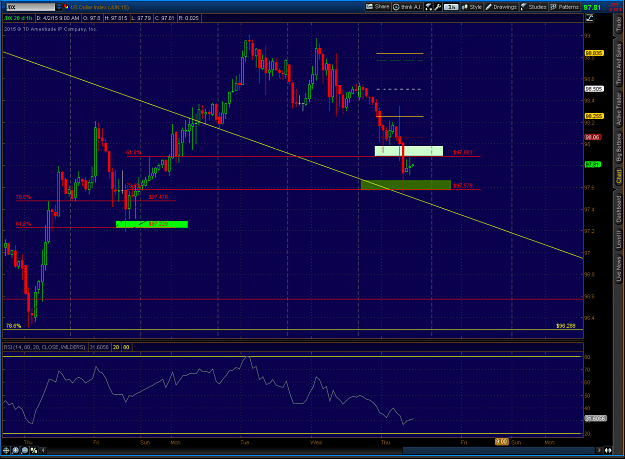This screenshot has width=625, height=459.
Task: Click the open price O: 97.8 readout
Action: pyautogui.click(x=92, y=18)
